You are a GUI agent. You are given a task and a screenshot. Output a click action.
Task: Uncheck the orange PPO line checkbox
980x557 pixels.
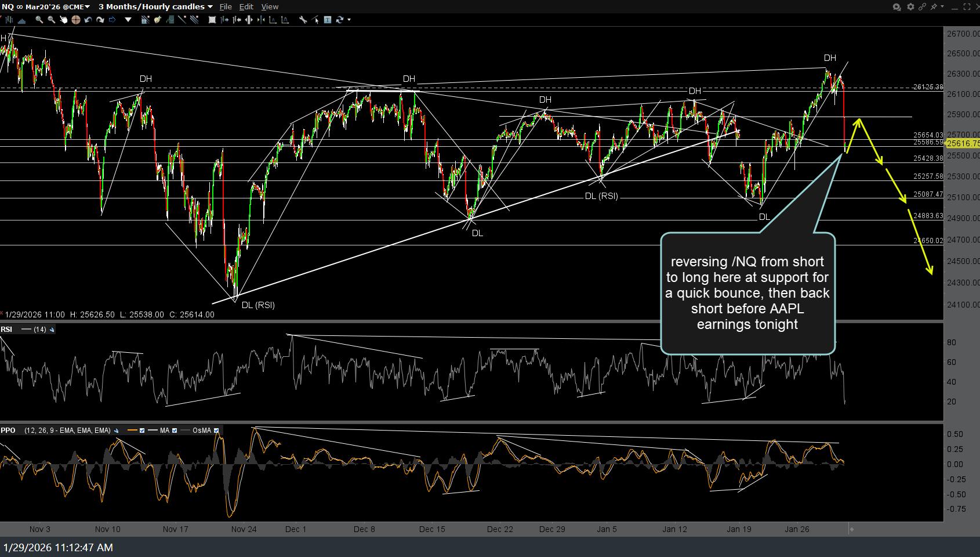click(x=142, y=431)
